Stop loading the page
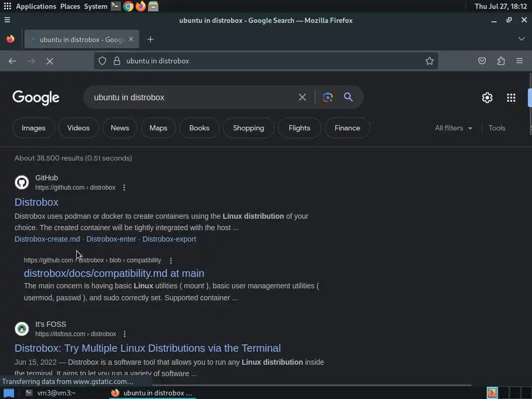 pyautogui.click(x=50, y=61)
